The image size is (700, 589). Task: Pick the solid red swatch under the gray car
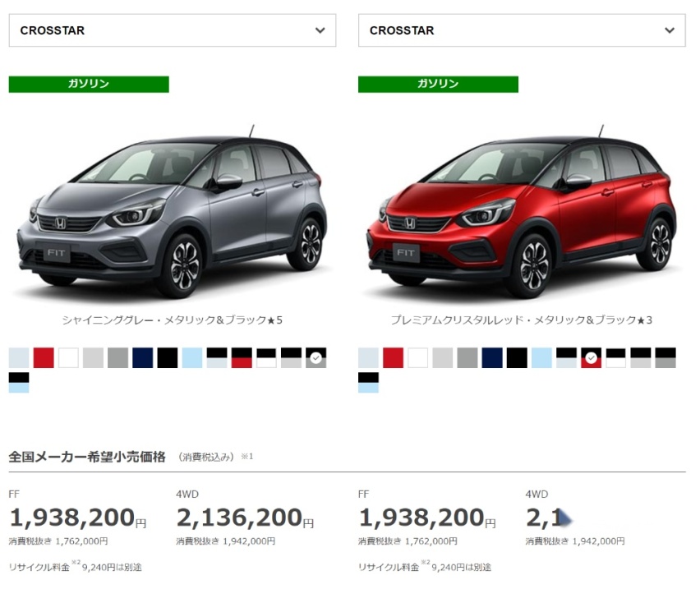(44, 358)
